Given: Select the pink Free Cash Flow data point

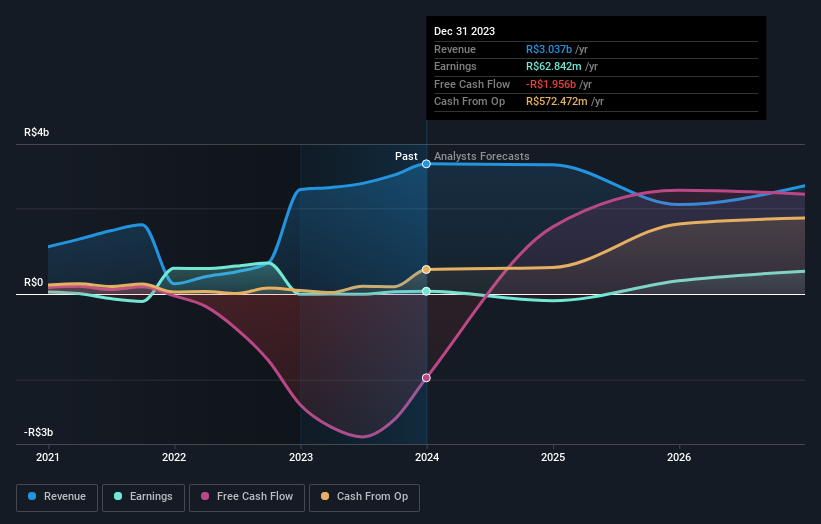Looking at the screenshot, I should point(426,377).
